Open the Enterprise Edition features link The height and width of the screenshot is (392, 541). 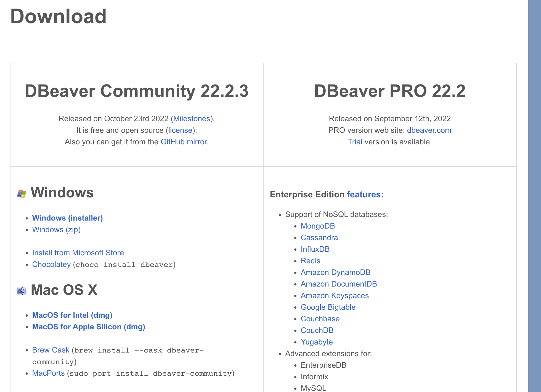(365, 195)
